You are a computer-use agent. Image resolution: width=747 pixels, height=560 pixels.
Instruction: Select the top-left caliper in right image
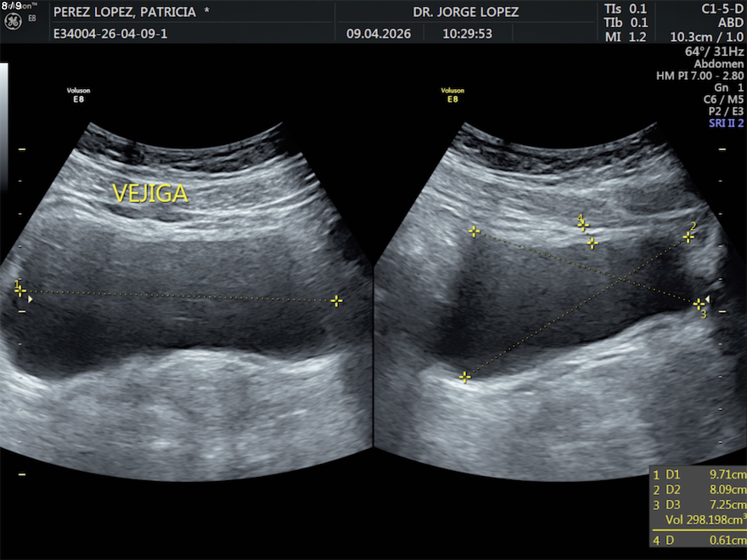click(474, 231)
